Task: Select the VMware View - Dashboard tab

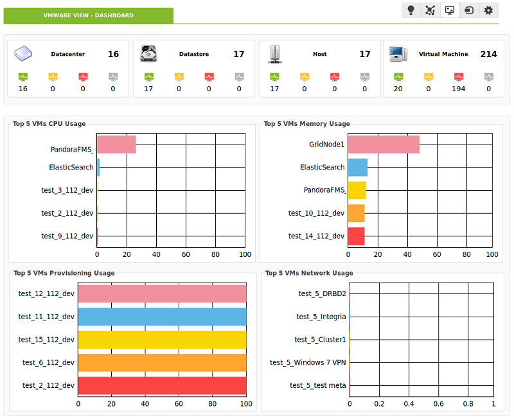Action: [x=89, y=15]
